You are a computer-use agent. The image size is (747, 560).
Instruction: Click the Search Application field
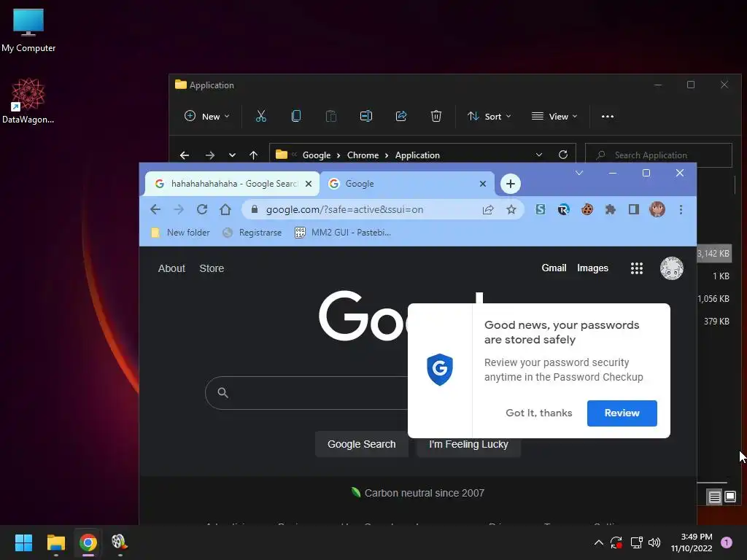[659, 155]
